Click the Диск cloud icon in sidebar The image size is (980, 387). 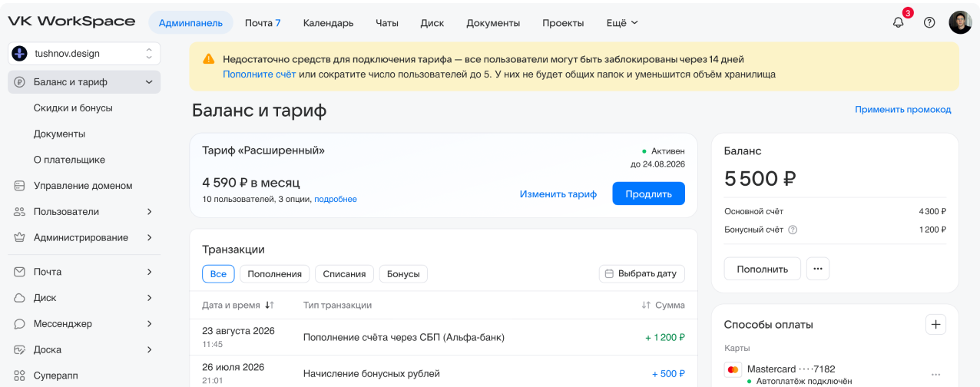(x=20, y=298)
